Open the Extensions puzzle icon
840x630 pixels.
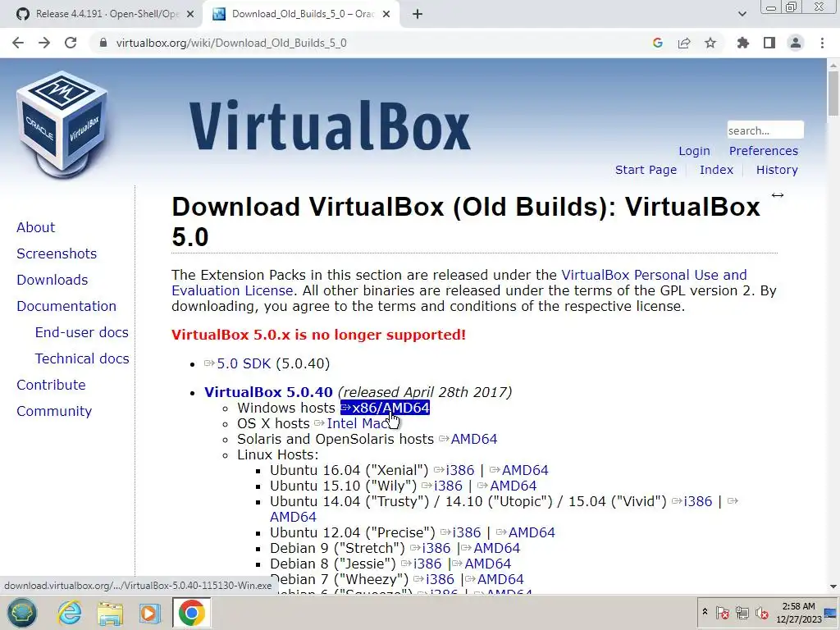pos(743,43)
